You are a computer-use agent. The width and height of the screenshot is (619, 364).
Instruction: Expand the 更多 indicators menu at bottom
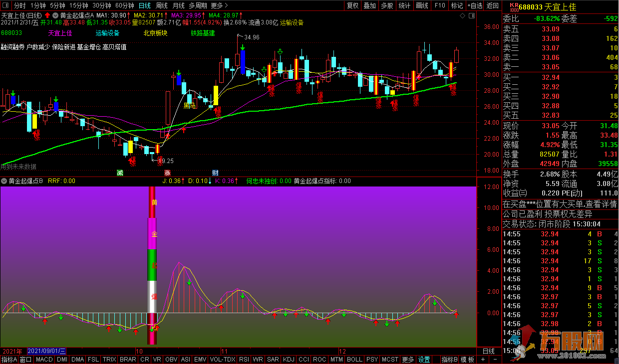[x=408, y=360]
